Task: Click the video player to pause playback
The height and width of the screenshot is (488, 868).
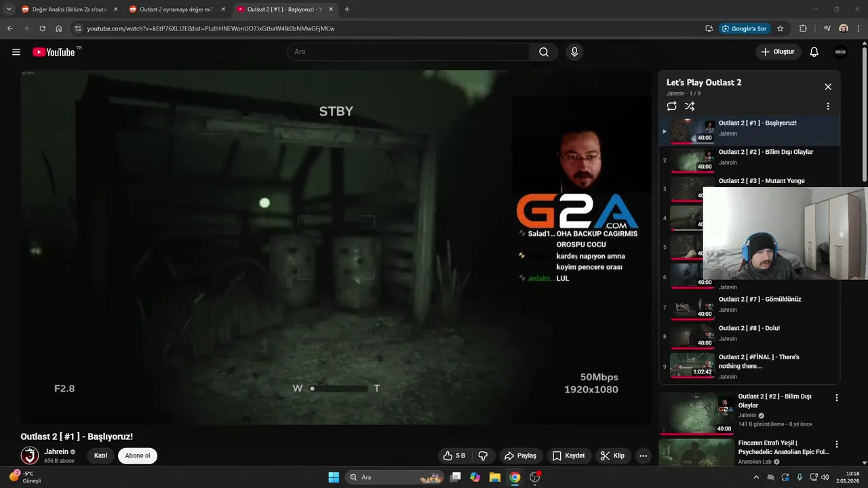Action: point(336,247)
